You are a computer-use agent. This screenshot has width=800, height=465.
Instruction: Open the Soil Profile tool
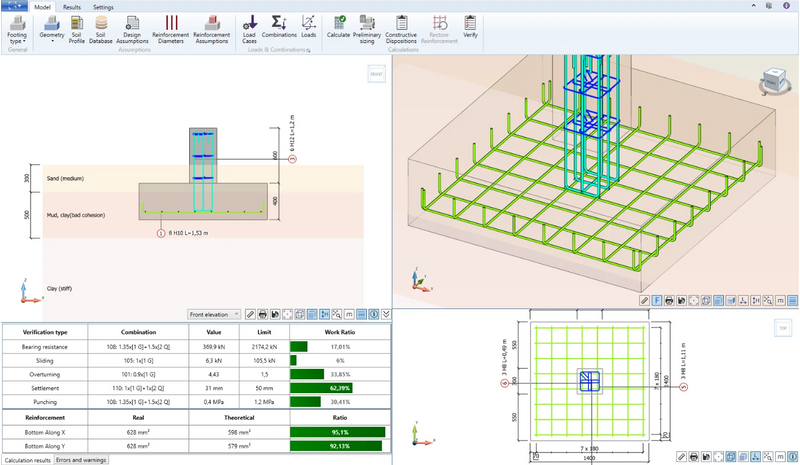77,30
